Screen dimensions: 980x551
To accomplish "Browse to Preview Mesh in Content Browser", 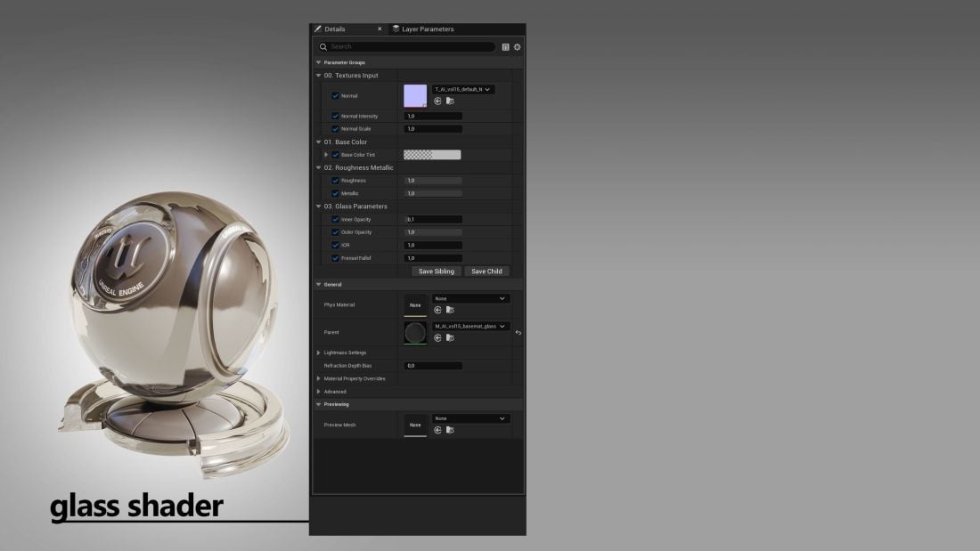I will 450,430.
